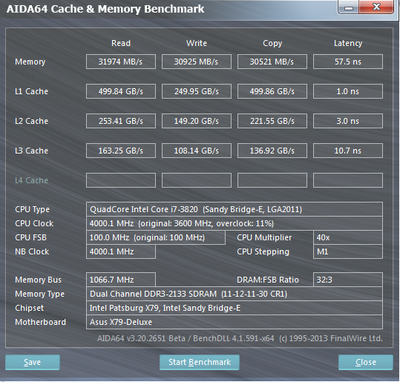
Task: Click the Memory Latency 57.5 ns field
Action: coord(348,62)
